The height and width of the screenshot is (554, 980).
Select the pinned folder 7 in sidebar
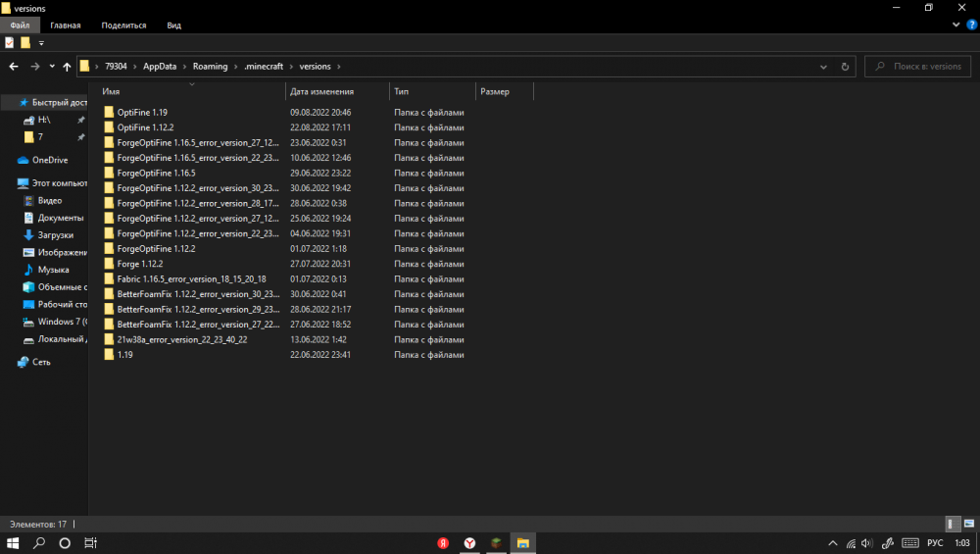(35, 137)
